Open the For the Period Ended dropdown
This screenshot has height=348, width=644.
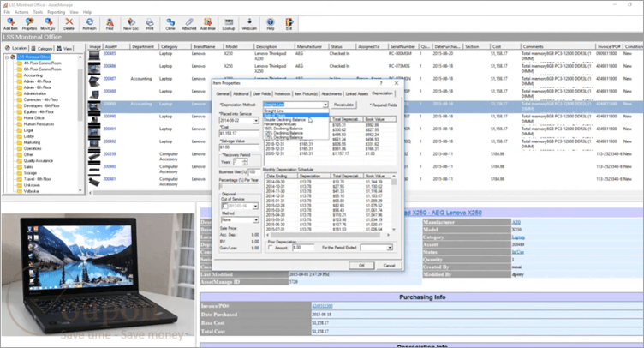click(x=390, y=248)
